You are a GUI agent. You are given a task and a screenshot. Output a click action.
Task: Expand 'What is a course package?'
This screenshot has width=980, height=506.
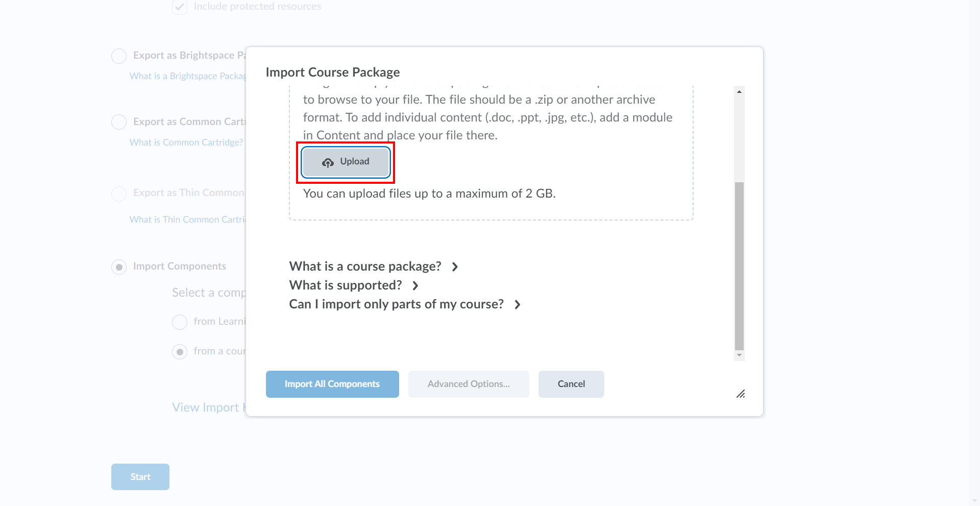point(374,267)
